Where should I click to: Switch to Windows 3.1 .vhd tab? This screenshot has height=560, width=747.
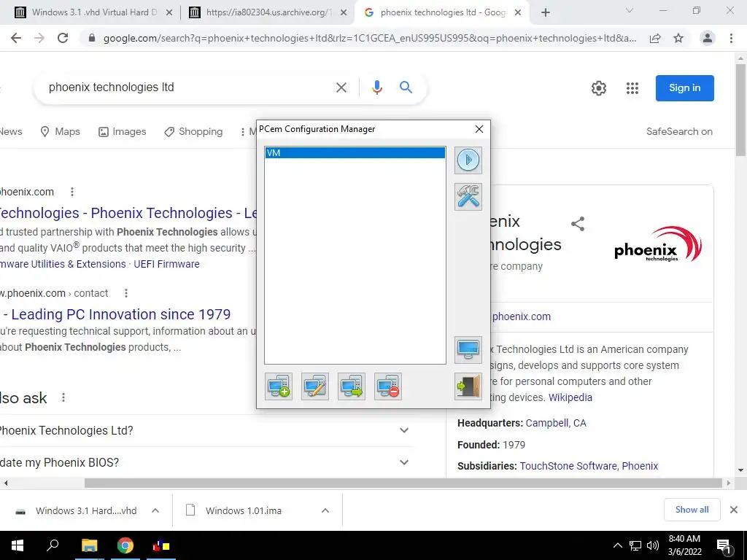tap(93, 12)
